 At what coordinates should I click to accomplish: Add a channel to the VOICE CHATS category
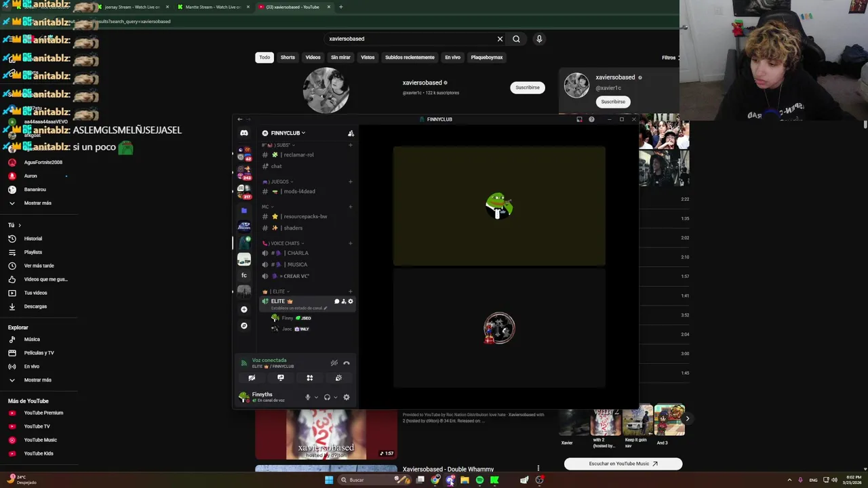click(x=351, y=243)
